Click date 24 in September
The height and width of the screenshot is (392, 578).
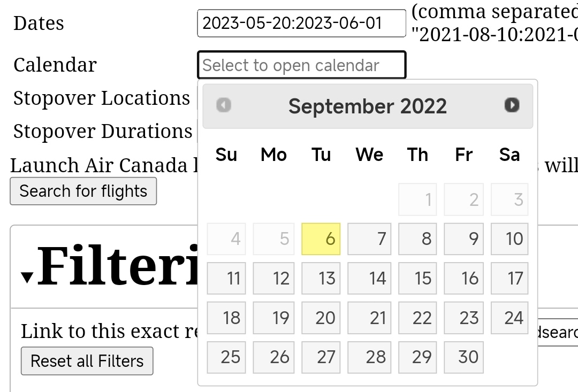pos(509,318)
